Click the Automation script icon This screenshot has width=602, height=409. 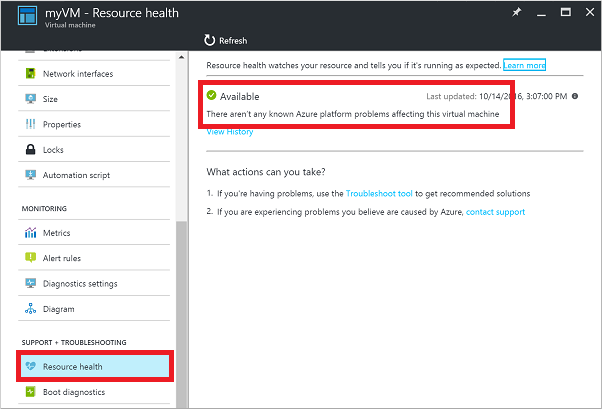(29, 175)
